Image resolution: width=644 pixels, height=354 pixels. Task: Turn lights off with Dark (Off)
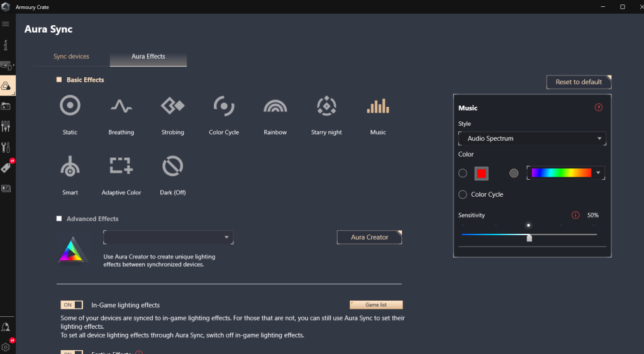coord(172,166)
